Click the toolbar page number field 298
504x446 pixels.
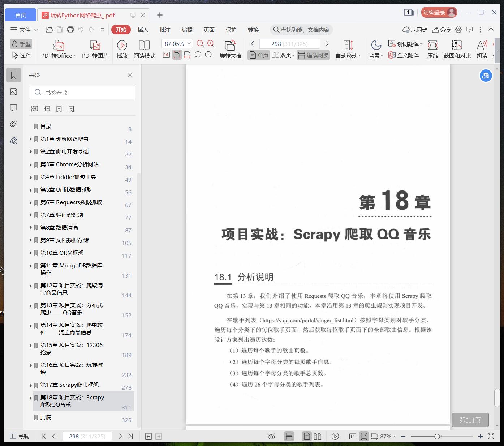(x=289, y=44)
